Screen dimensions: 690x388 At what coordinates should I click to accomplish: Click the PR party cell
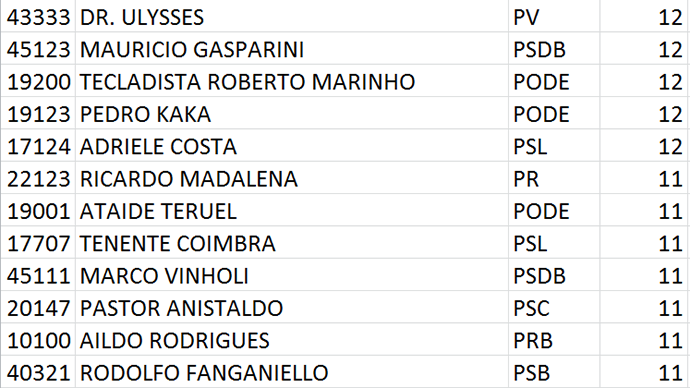pos(554,178)
